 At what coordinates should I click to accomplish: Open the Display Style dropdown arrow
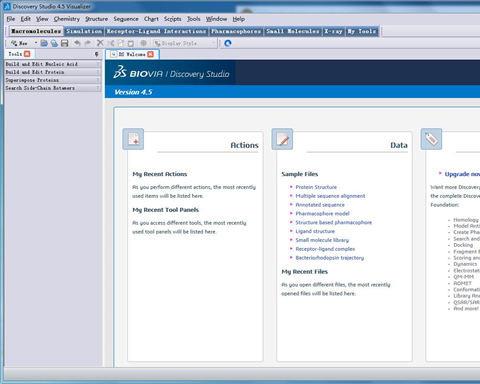(213, 43)
